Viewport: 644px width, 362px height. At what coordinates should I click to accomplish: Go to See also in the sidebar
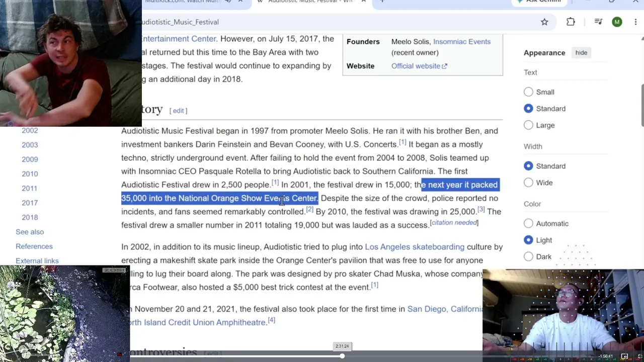click(30, 232)
